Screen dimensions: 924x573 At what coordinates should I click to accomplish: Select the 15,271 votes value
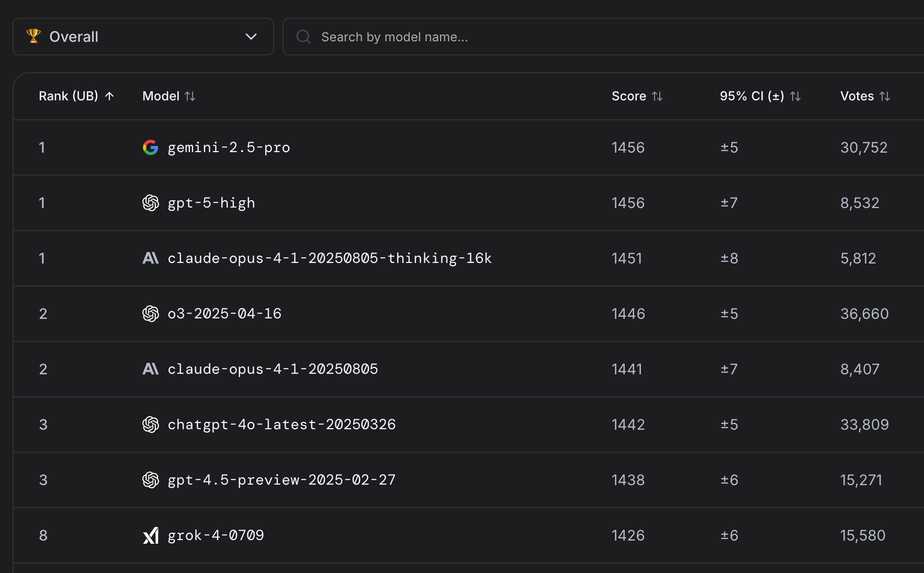861,480
